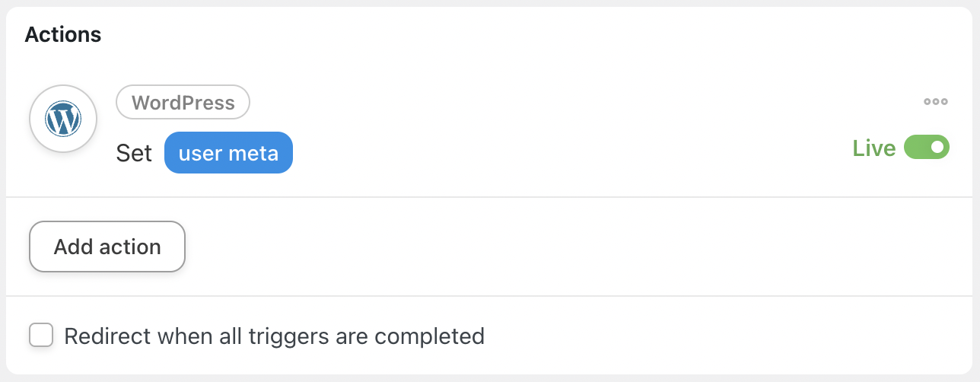Click the WordPress logo icon

coord(63,119)
